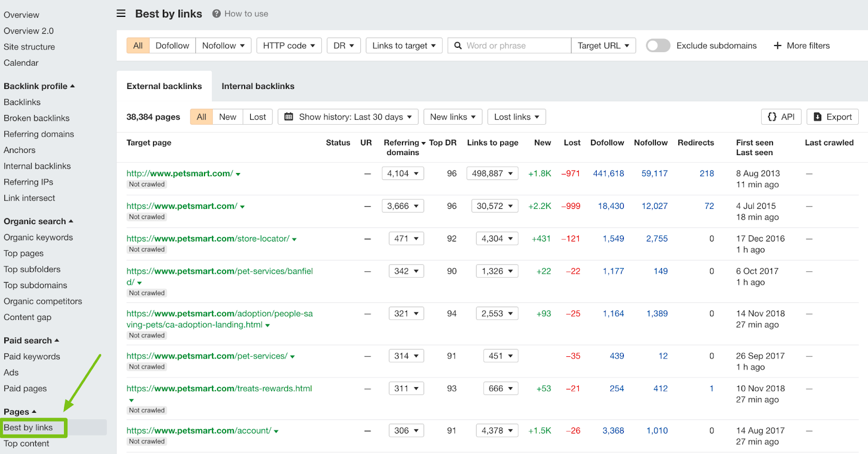Open Link intersect in sidebar
This screenshot has width=868, height=454.
point(29,198)
